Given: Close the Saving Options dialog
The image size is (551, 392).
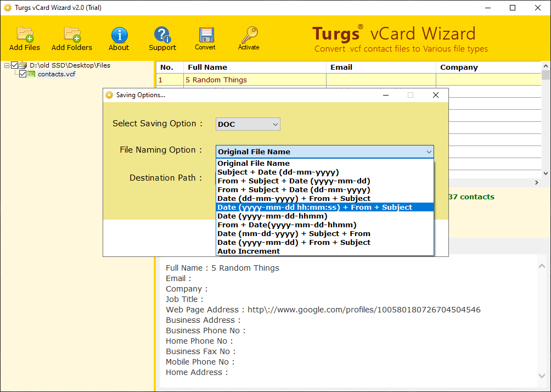Looking at the screenshot, I should pos(436,95).
